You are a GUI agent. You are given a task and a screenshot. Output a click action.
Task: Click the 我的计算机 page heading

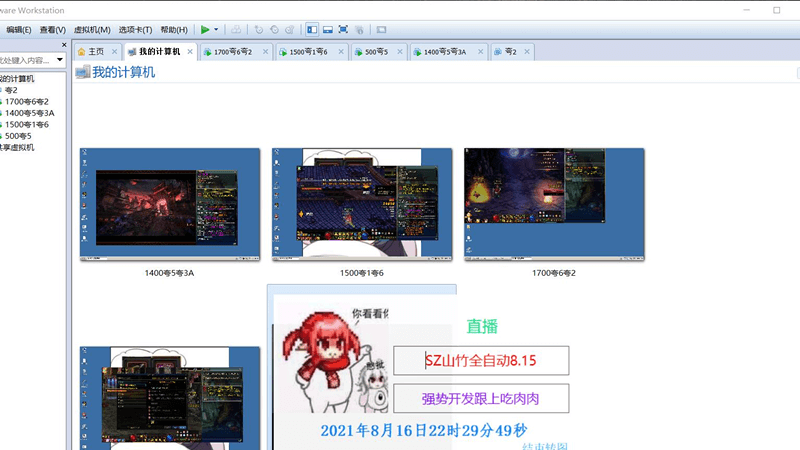(123, 72)
